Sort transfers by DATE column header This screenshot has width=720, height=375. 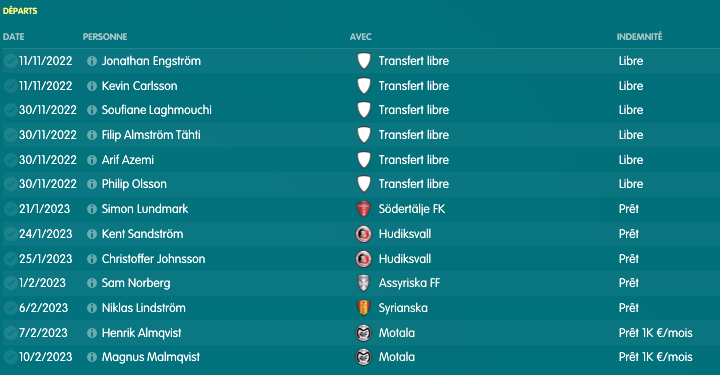click(x=14, y=37)
